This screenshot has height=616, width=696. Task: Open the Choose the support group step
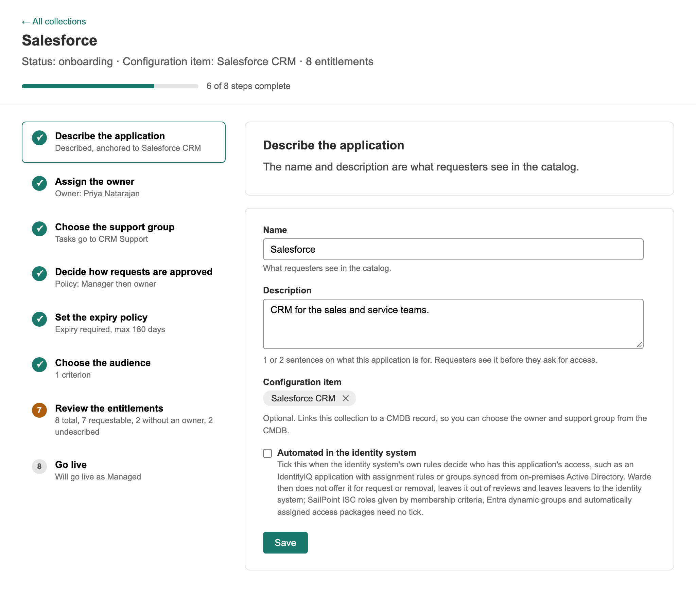(x=124, y=233)
